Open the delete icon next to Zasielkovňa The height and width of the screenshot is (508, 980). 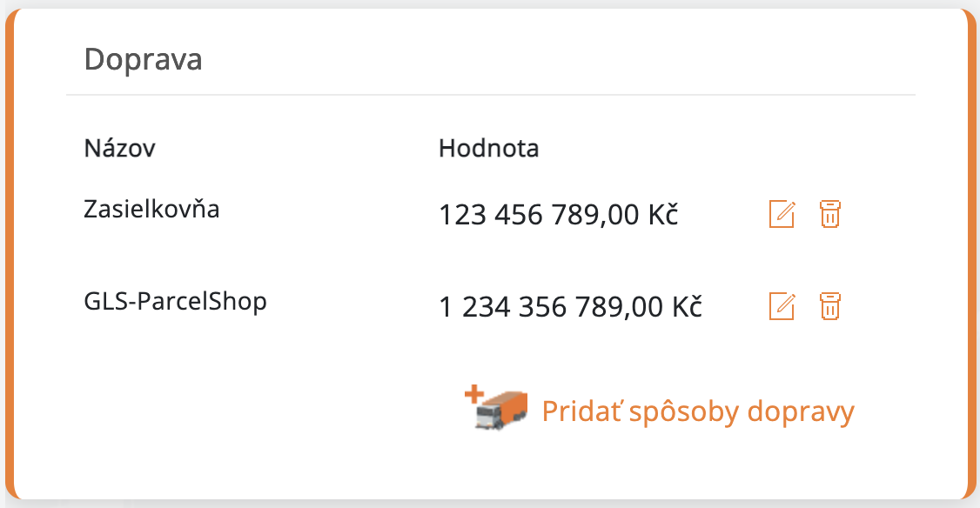pos(829,213)
